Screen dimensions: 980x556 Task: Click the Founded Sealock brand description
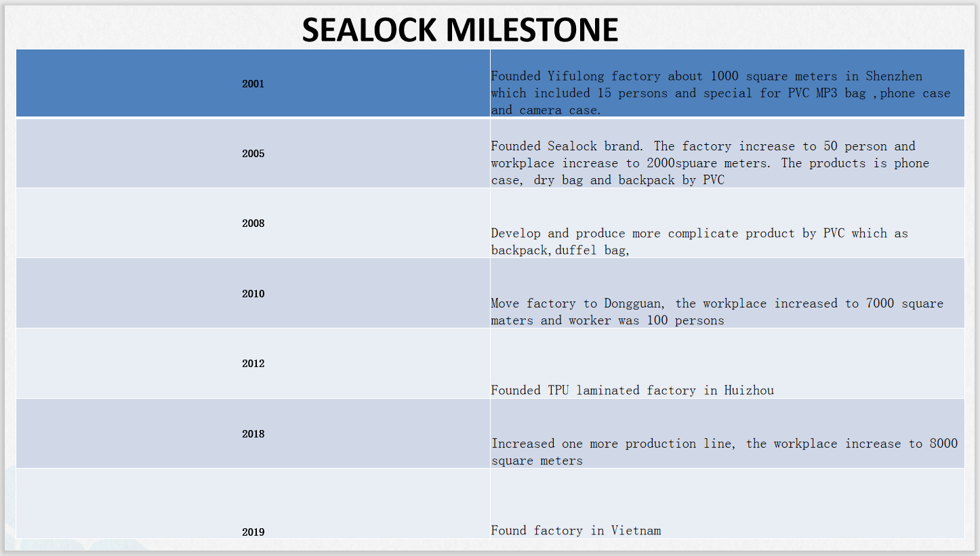tap(710, 163)
